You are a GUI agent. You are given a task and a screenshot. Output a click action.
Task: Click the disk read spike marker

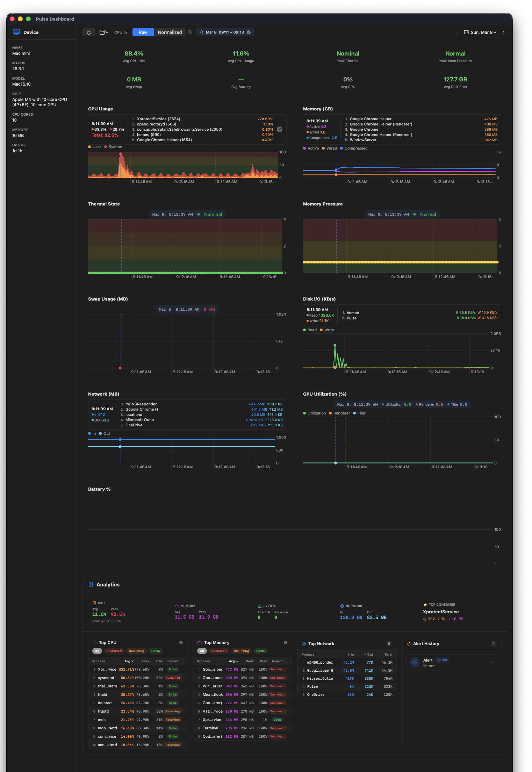(x=335, y=345)
